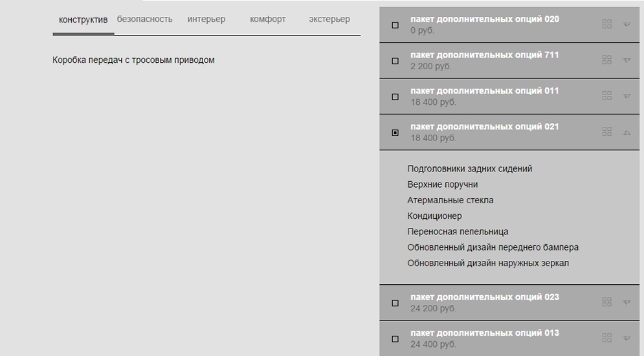Image resolution: width=644 pixels, height=356 pixels.
Task: Click the 'Кондиционер' item in the list
Action: point(434,216)
